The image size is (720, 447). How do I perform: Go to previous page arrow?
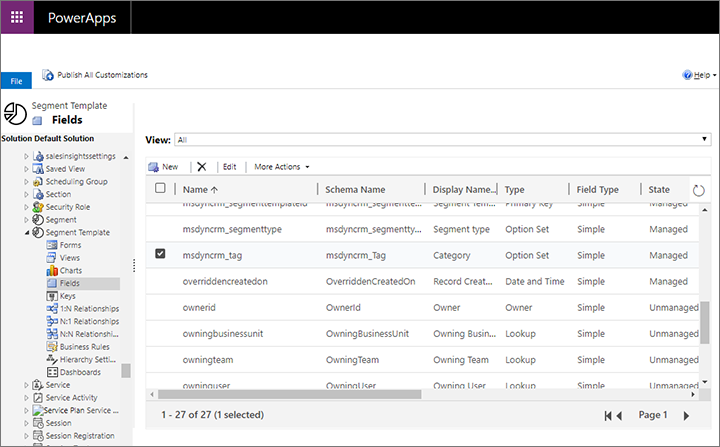coord(619,416)
